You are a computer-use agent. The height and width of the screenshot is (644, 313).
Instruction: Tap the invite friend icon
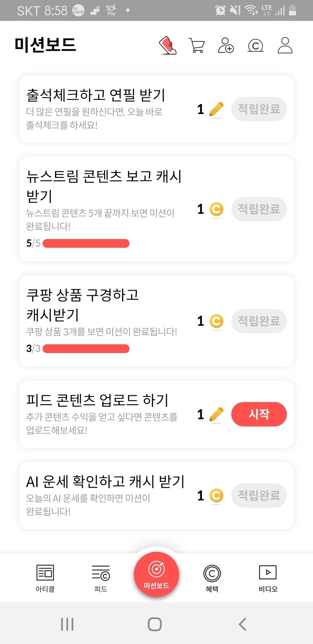[226, 45]
